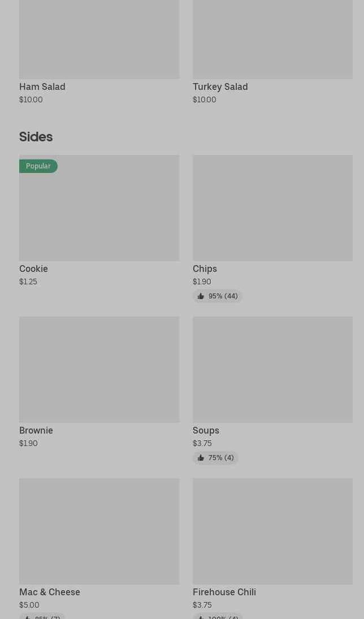Open the Mac & Cheese item image

99,531
